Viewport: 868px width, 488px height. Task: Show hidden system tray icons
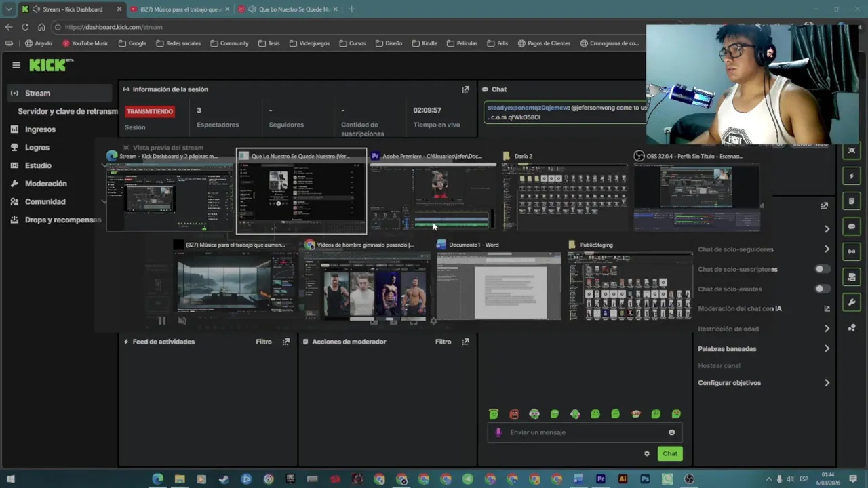[768, 479]
